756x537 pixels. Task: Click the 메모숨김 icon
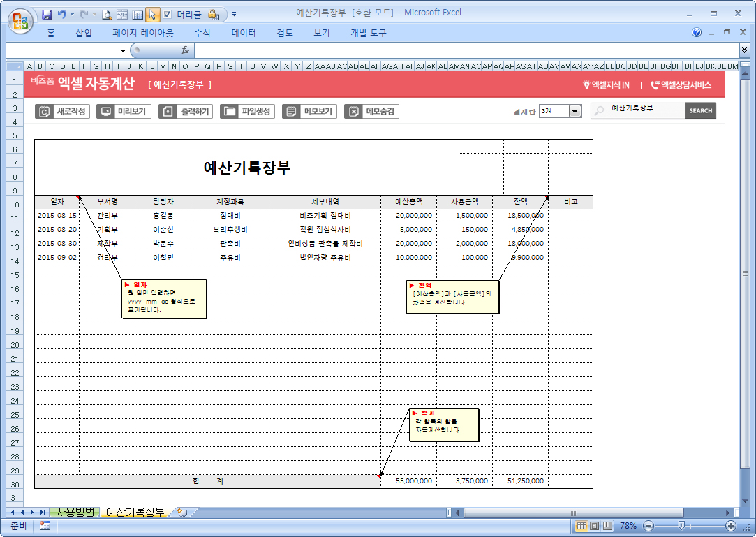click(x=353, y=112)
